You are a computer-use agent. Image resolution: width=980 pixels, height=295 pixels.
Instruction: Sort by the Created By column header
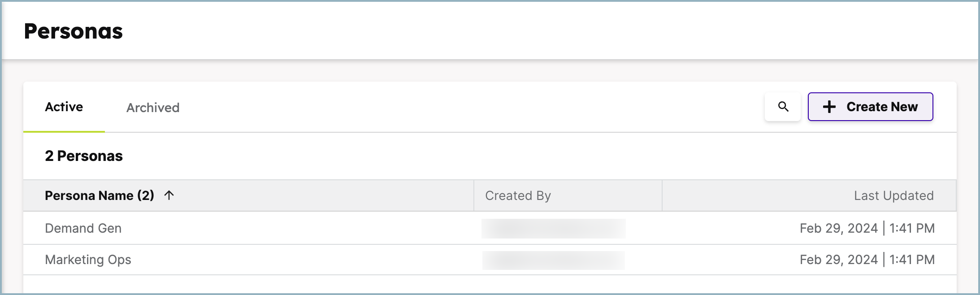point(518,195)
